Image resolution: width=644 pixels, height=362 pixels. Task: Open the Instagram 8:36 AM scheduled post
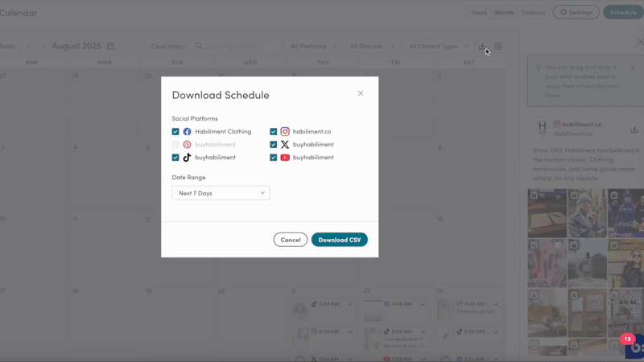point(323,337)
